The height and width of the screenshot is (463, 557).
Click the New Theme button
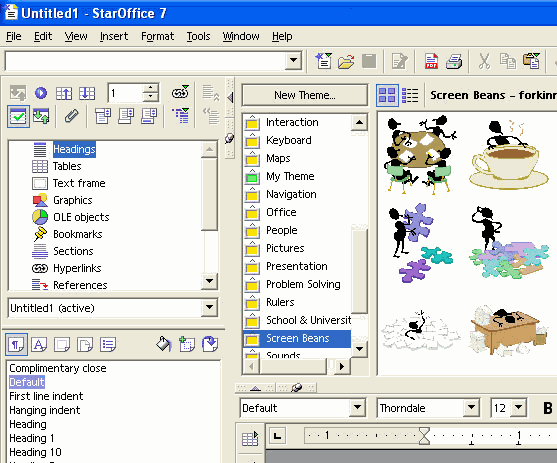[x=304, y=95]
